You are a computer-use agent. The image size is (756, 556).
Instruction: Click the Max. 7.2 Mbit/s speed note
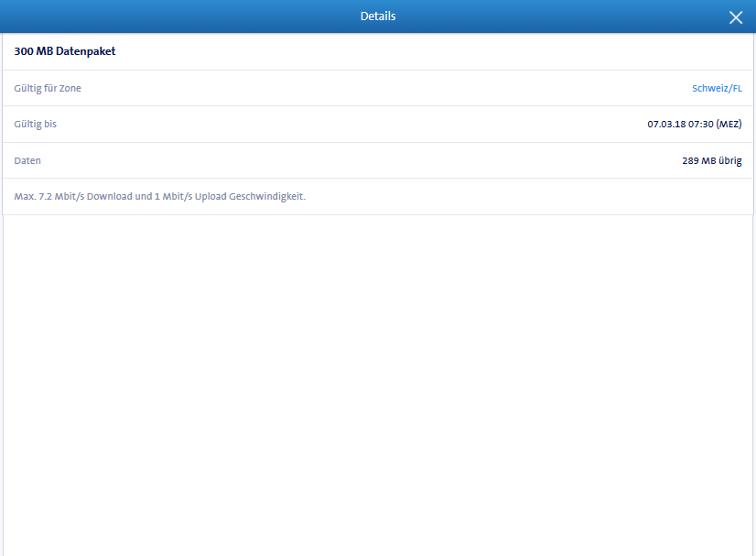pyautogui.click(x=159, y=196)
